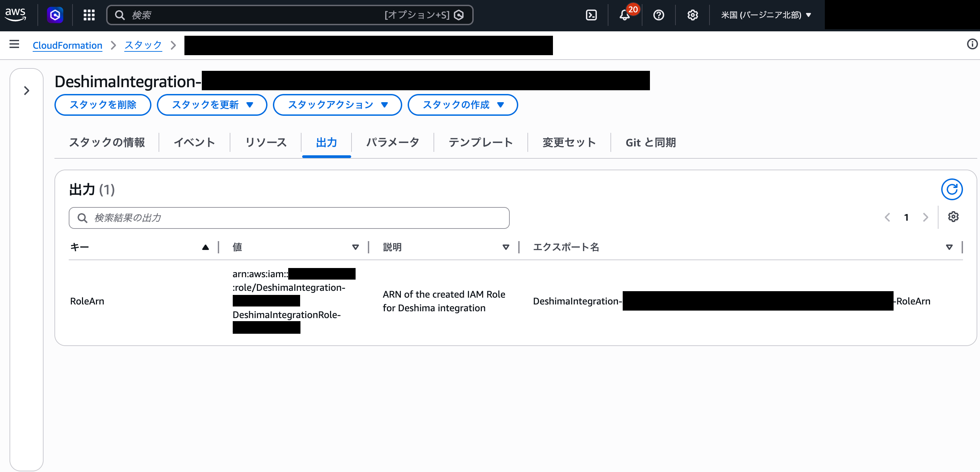Open outputs table preferences gear
Screen dimensions: 980x472
(x=953, y=217)
